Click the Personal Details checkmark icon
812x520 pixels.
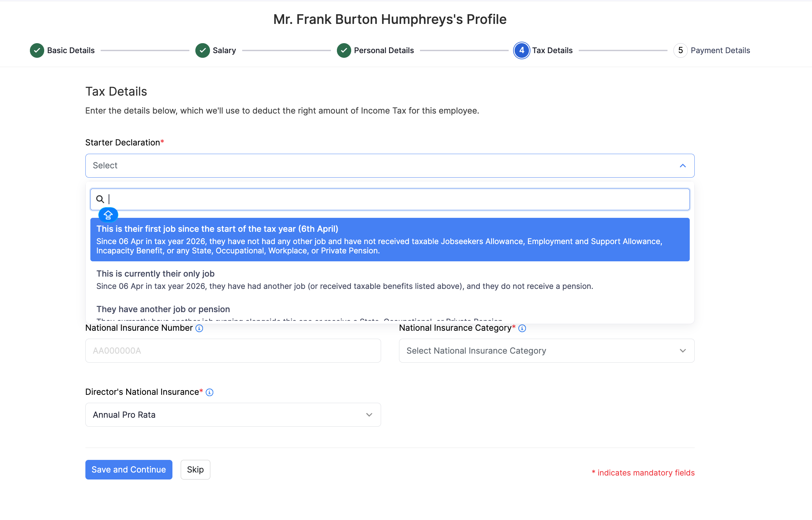click(344, 50)
